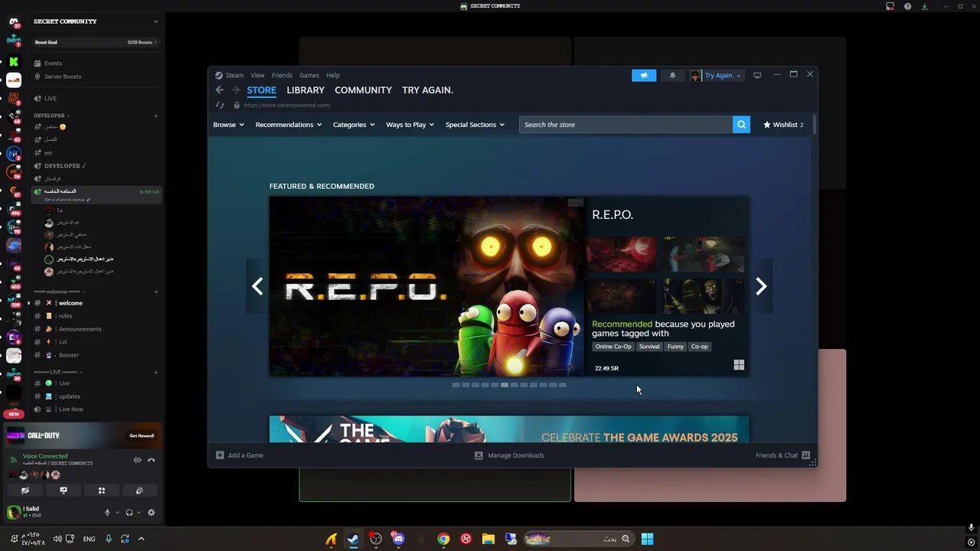This screenshot has height=551, width=980.
Task: Open Discord user settings gear
Action: 151,513
